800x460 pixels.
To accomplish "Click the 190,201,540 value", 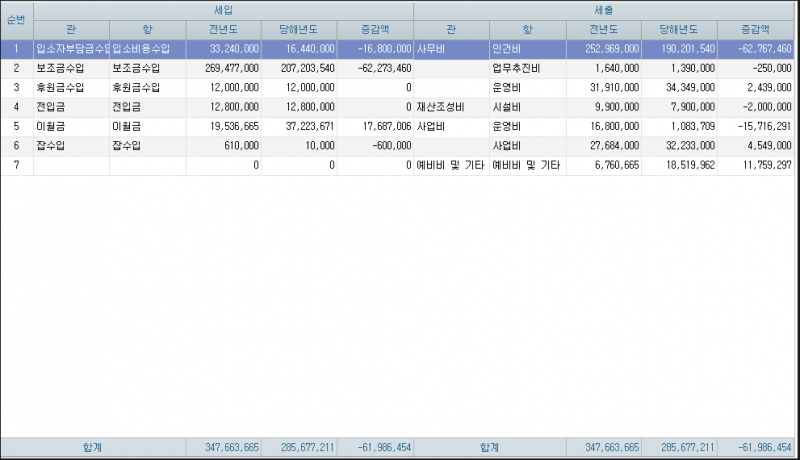I will [688, 49].
